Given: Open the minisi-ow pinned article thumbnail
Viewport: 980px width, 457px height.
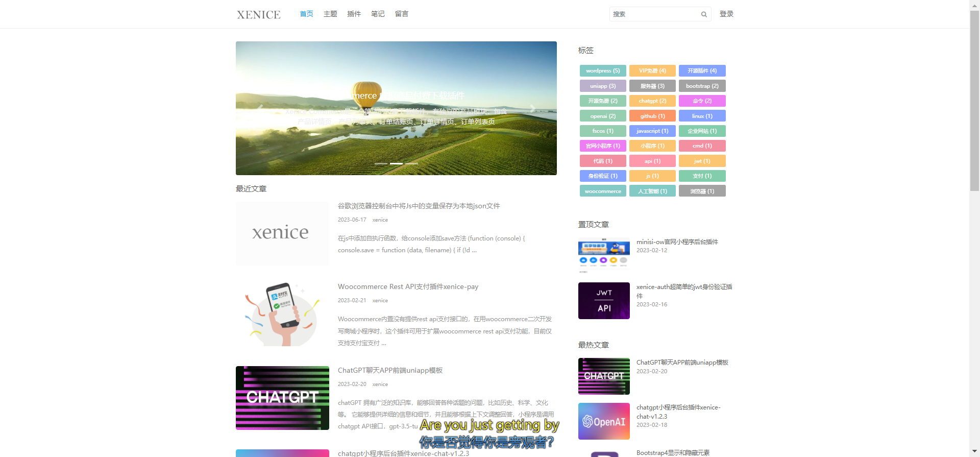Looking at the screenshot, I should click(x=604, y=256).
